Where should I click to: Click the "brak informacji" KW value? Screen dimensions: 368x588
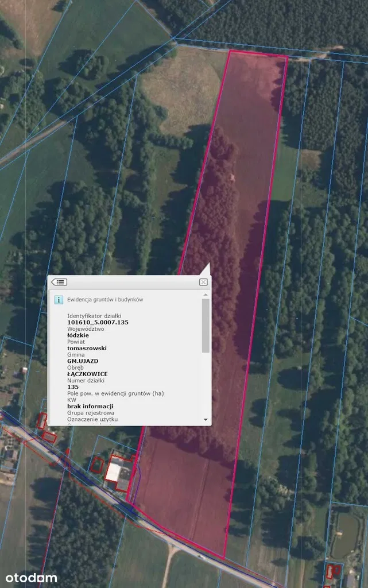coord(90,406)
